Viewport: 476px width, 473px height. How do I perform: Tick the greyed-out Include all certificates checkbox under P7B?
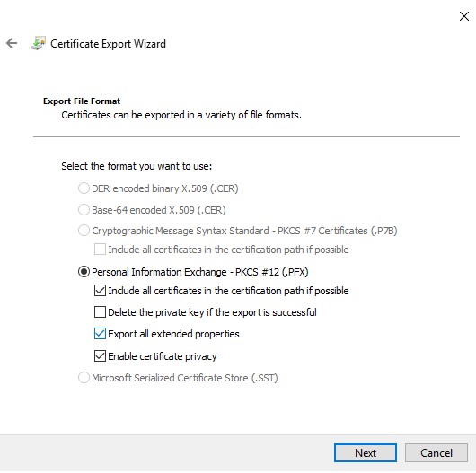click(100, 250)
